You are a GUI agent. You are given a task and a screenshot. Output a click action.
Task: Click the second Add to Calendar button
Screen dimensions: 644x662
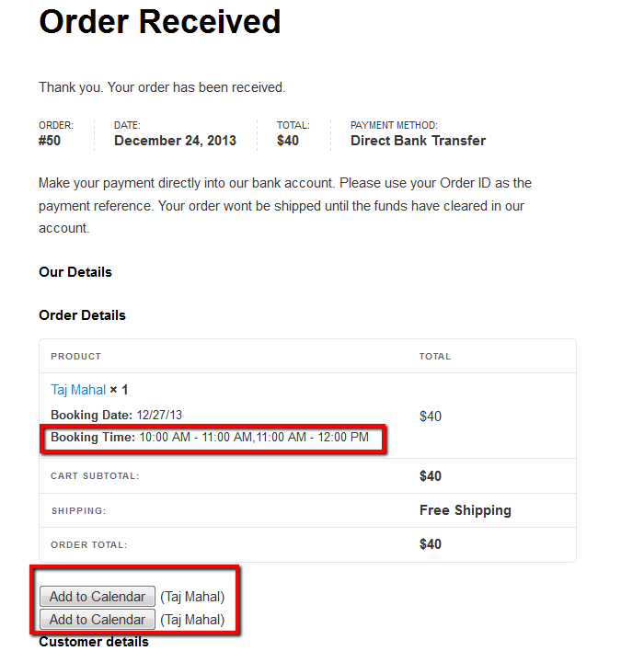pyautogui.click(x=97, y=620)
